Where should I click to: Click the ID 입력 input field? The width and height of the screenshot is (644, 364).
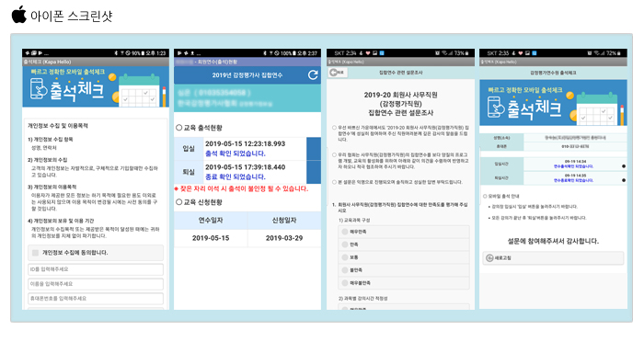(x=96, y=269)
